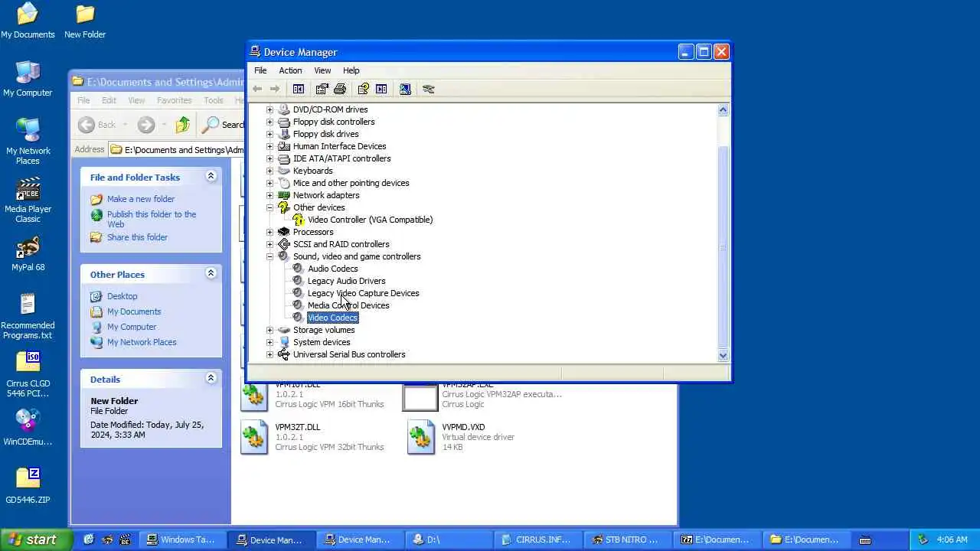Open My Network Places link in sidebar
Screen dimensions: 980x551
pos(142,342)
